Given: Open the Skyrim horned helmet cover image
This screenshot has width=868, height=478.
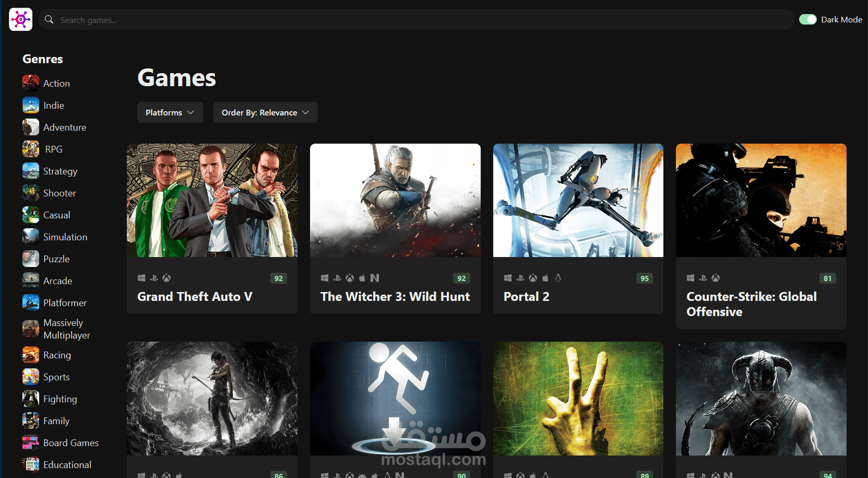Looking at the screenshot, I should 761,399.
